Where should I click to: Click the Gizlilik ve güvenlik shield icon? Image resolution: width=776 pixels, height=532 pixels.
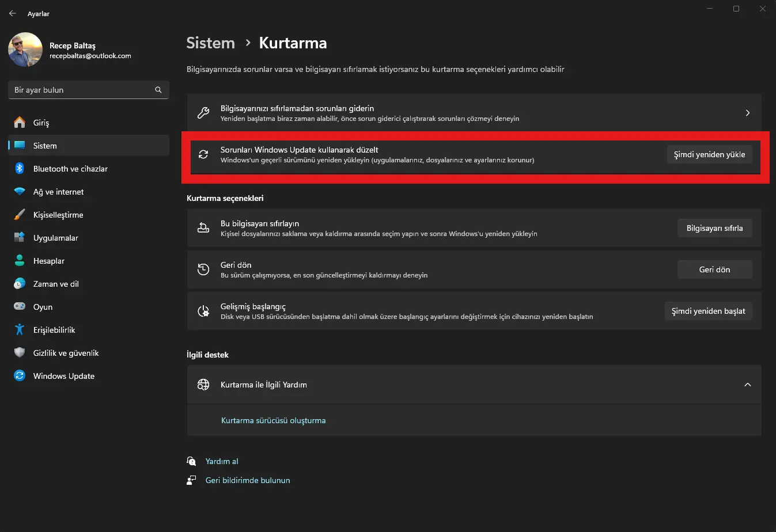point(20,353)
